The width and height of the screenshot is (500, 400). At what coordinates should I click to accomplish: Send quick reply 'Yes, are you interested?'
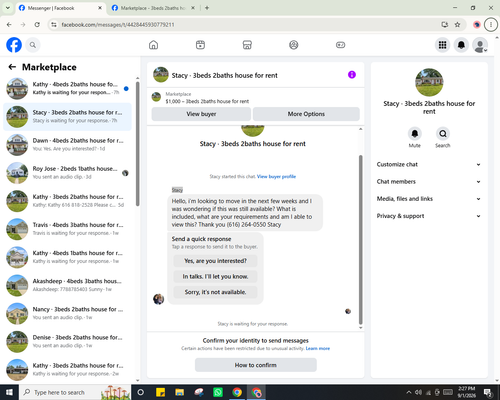[215, 261]
